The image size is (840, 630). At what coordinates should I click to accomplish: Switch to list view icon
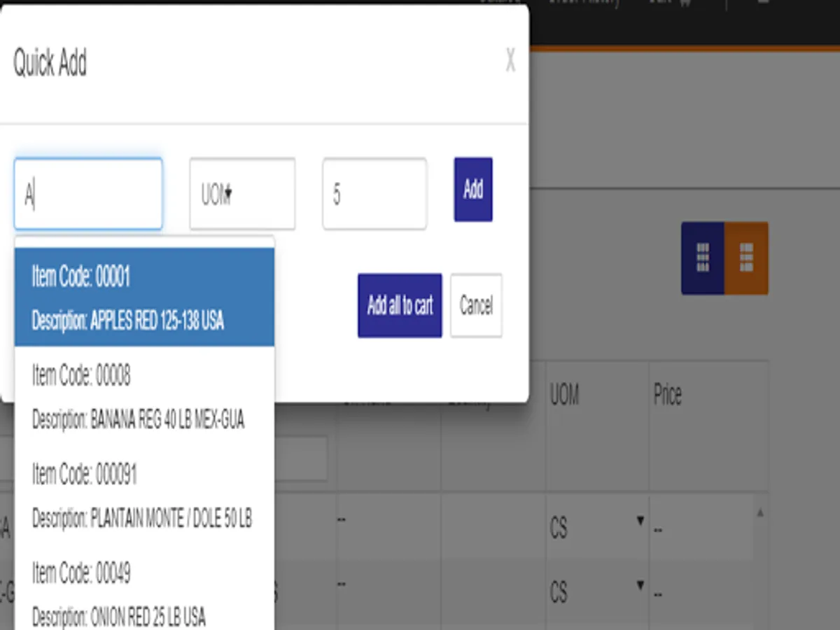tap(746, 258)
